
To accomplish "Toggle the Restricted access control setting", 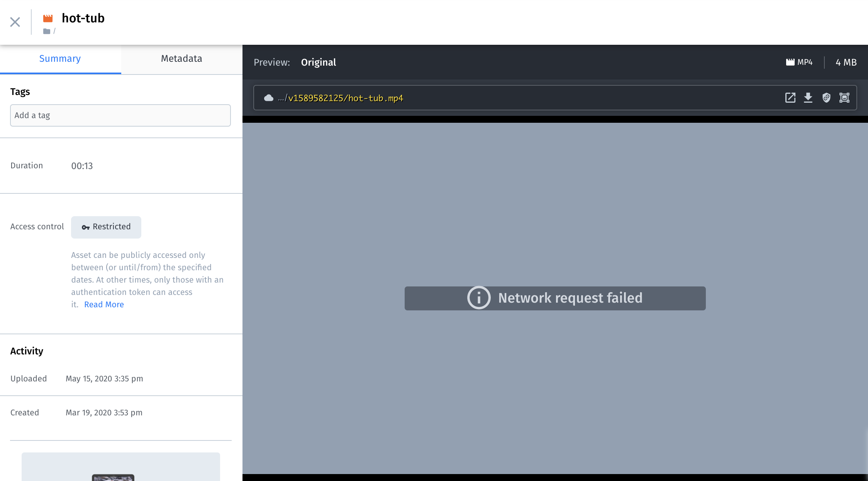I will pyautogui.click(x=106, y=227).
